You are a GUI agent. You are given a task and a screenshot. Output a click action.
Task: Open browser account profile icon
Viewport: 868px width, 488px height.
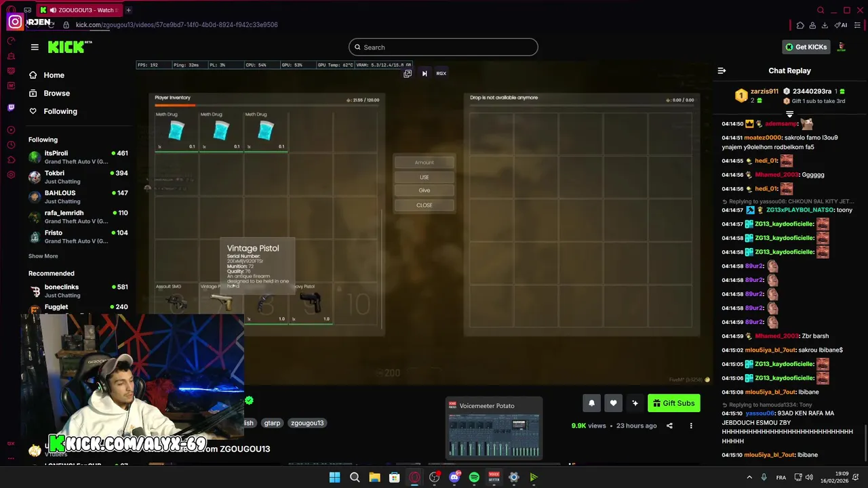point(812,25)
